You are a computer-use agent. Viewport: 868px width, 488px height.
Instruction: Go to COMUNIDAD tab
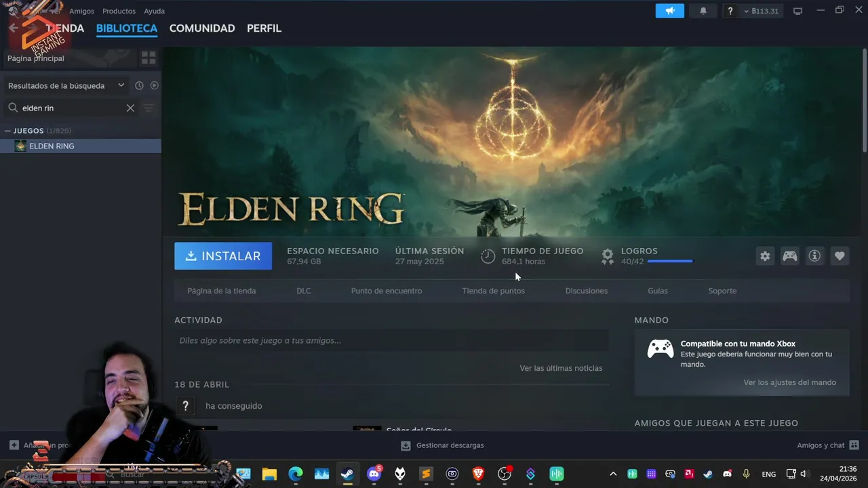click(202, 28)
